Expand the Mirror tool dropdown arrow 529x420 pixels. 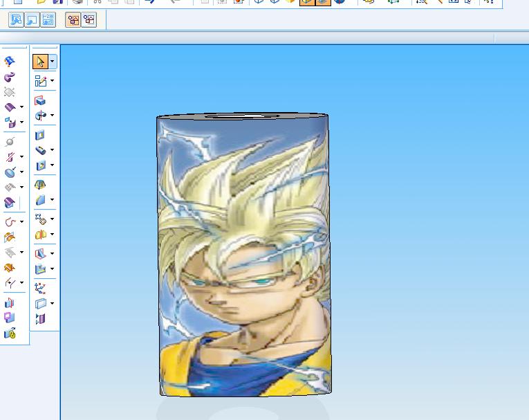coord(53,234)
